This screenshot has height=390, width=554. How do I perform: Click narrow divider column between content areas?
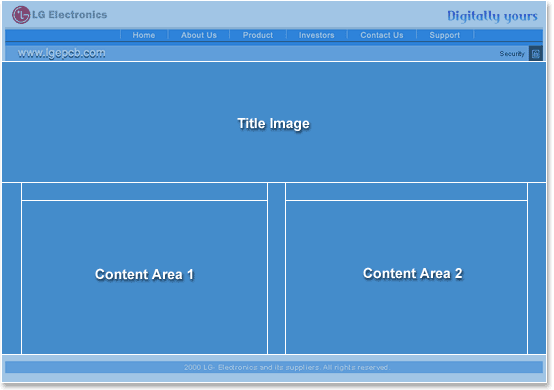276,268
